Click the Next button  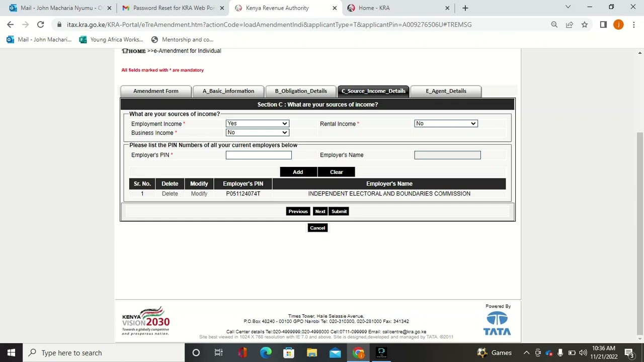(320, 211)
